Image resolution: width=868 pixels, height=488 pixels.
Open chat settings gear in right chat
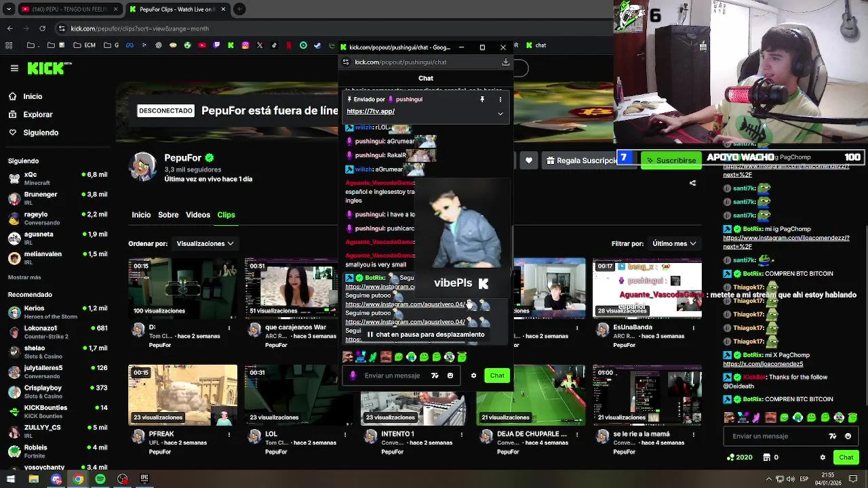click(823, 457)
